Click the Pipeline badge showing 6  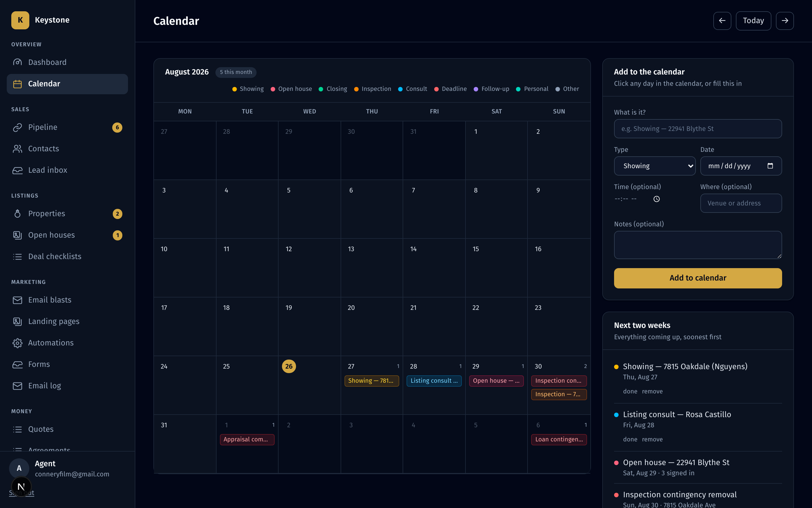(x=117, y=127)
